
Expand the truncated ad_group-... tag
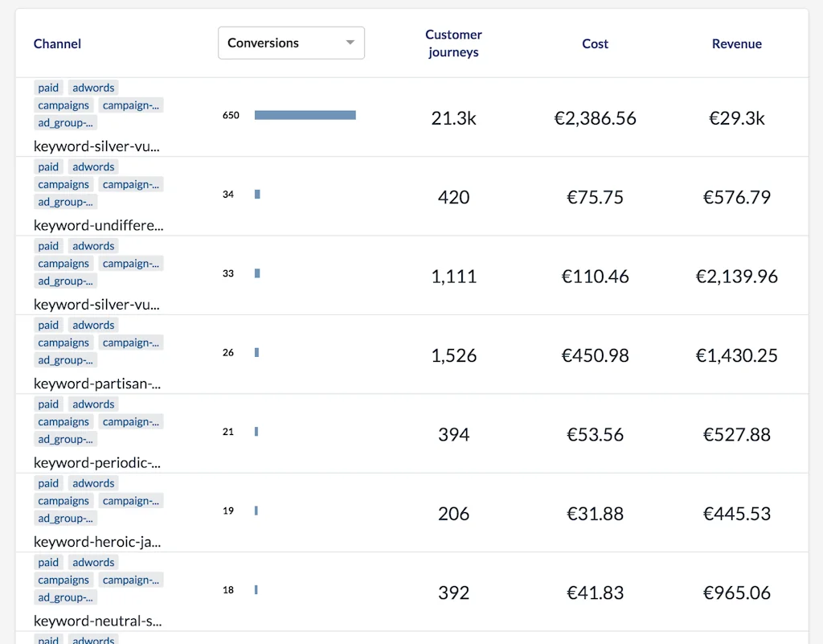click(65, 122)
